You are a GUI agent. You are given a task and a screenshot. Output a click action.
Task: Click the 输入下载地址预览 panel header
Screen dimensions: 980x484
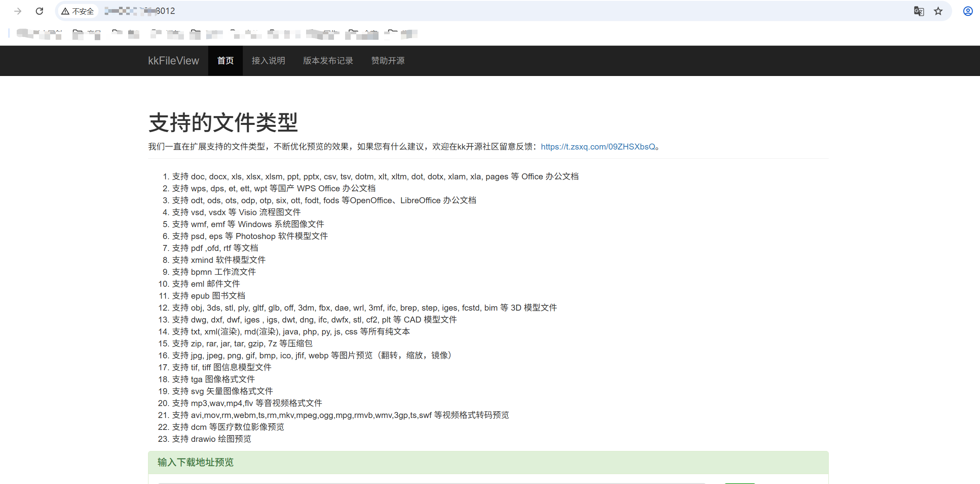(x=488, y=462)
